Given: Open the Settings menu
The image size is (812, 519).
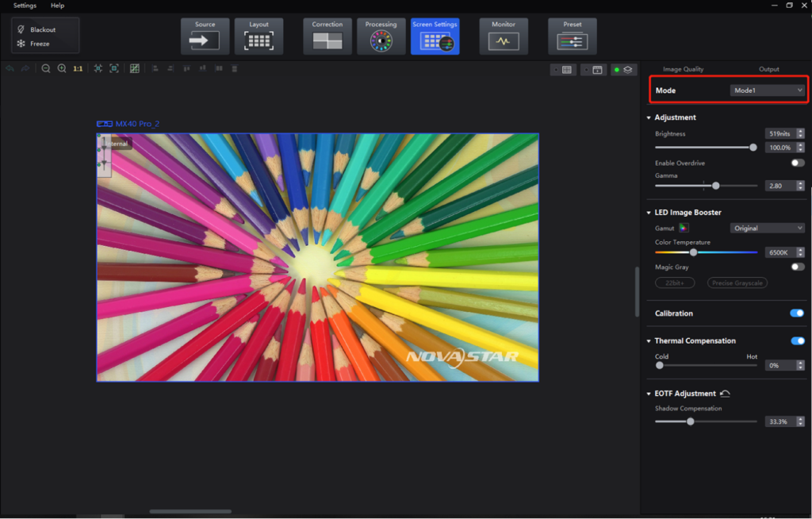Looking at the screenshot, I should point(25,6).
